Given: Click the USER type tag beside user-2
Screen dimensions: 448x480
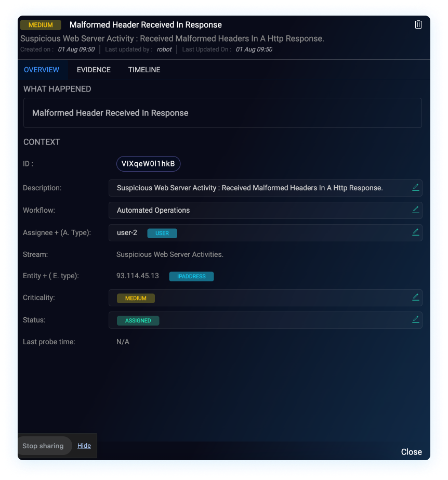Looking at the screenshot, I should 162,233.
